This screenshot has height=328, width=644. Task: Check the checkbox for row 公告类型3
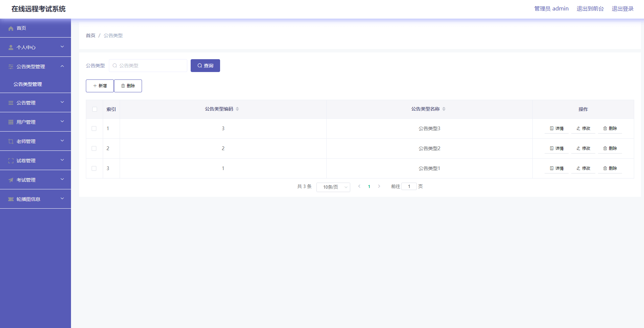pyautogui.click(x=94, y=128)
